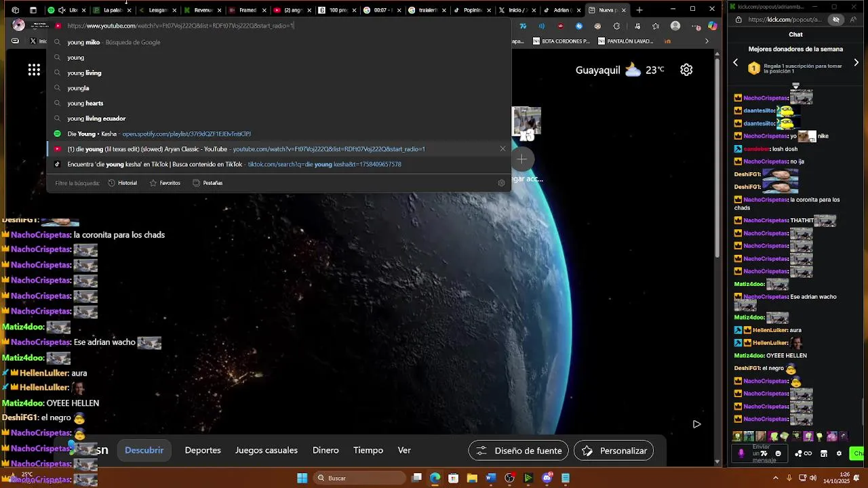
Task: Collapse the top donors banner handle
Action: pos(795,86)
